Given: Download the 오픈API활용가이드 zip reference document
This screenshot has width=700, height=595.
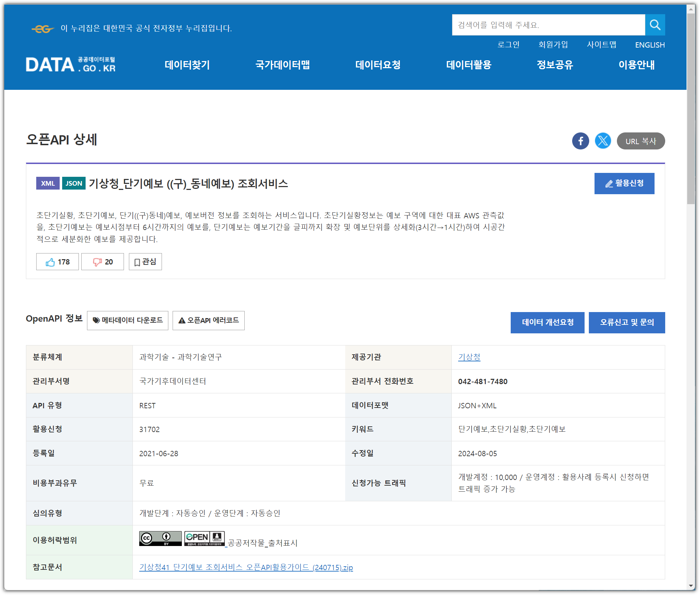Looking at the screenshot, I should [x=246, y=567].
